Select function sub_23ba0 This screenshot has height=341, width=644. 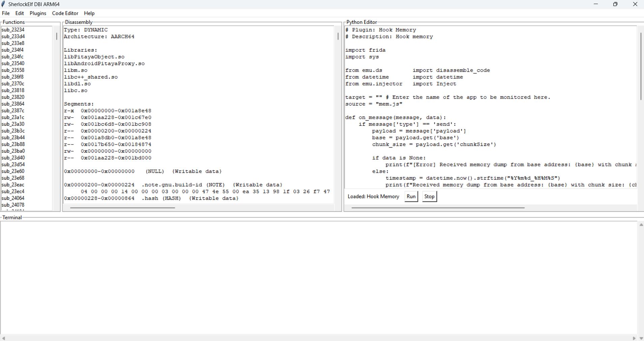pos(13,151)
